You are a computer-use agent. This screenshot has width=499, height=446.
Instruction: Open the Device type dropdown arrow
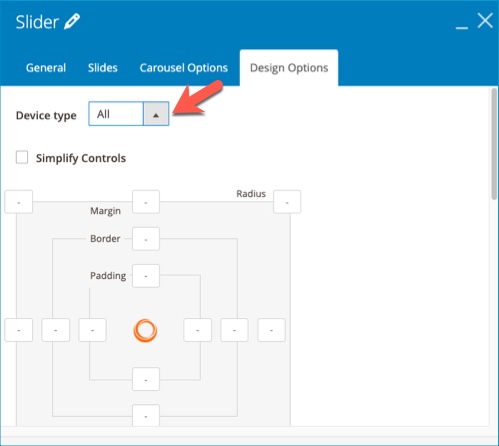click(156, 114)
